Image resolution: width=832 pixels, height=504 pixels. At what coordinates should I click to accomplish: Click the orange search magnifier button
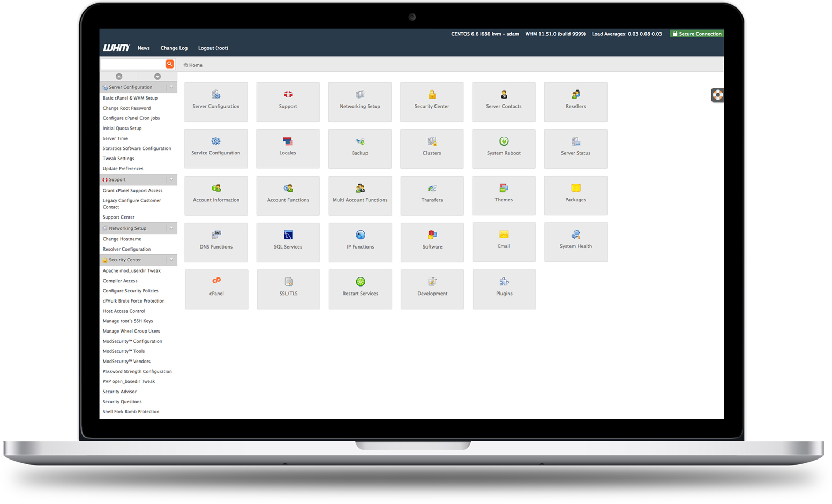point(170,64)
